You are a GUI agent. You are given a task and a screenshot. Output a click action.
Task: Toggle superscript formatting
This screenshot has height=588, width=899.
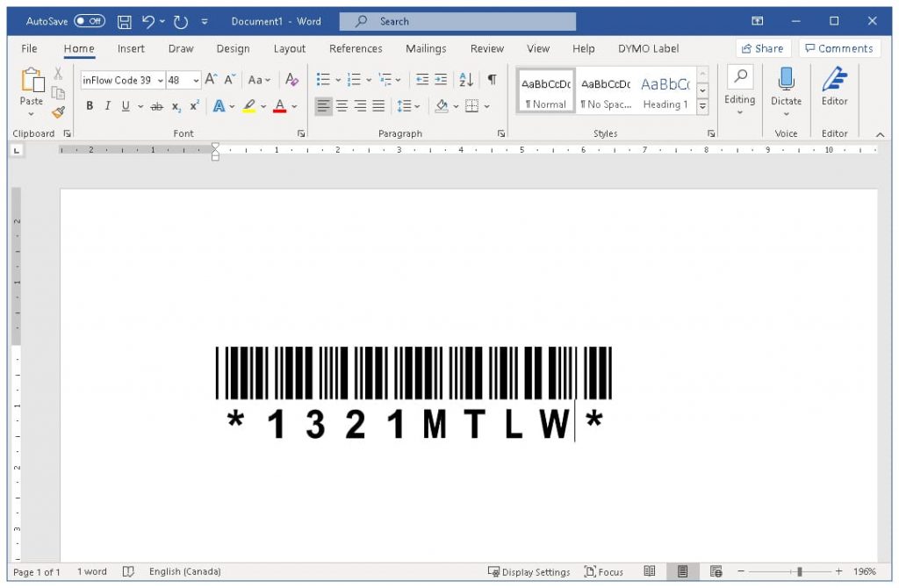tap(194, 106)
